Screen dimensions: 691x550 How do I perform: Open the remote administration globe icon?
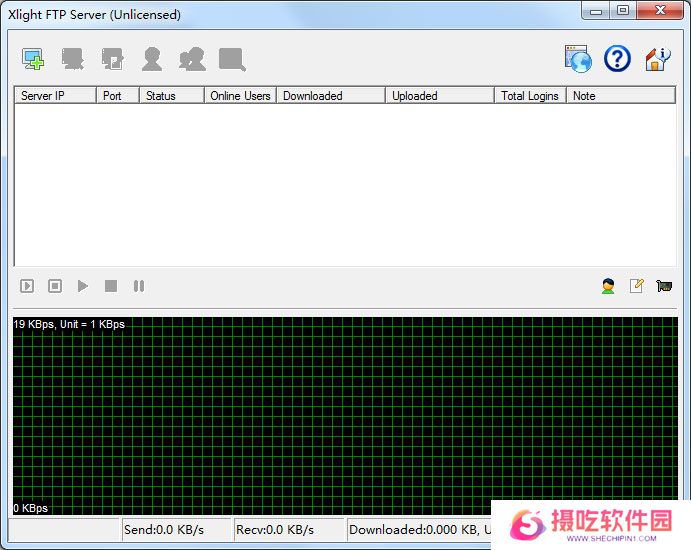(578, 59)
